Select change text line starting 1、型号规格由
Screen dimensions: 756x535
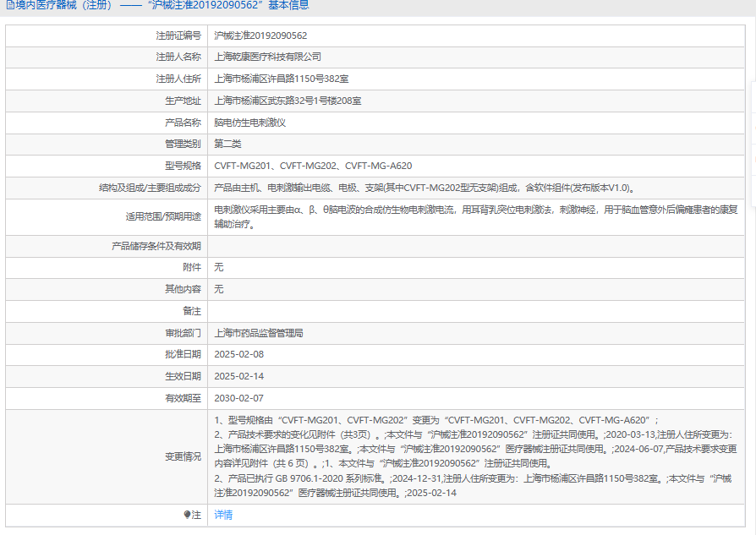pos(436,420)
